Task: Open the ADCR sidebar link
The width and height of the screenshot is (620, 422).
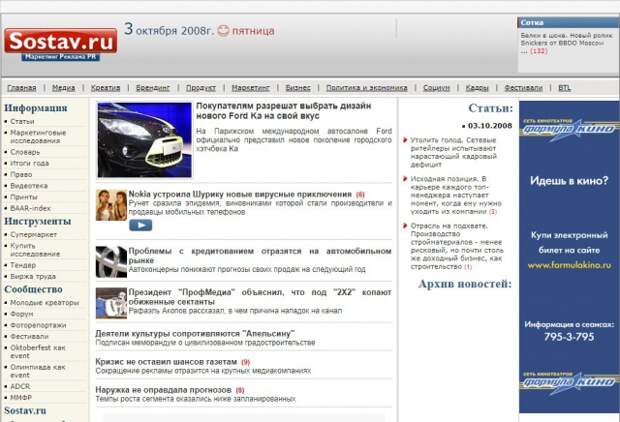Action: point(20,386)
